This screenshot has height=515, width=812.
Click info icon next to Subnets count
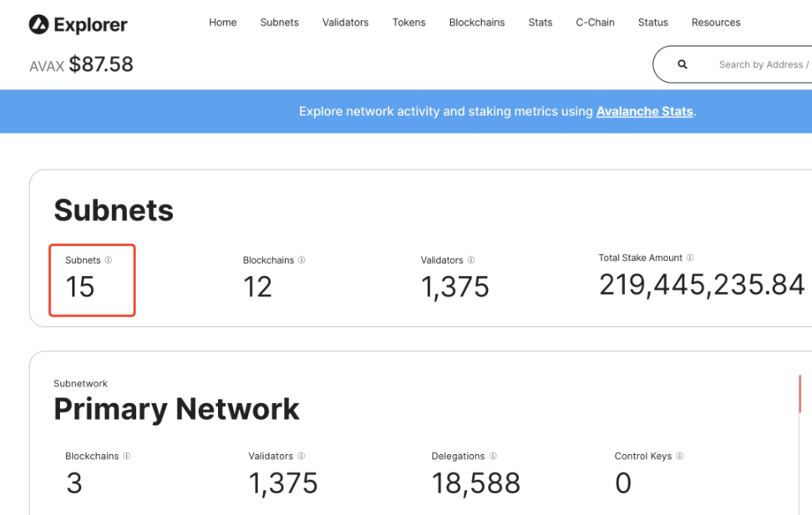click(x=109, y=260)
